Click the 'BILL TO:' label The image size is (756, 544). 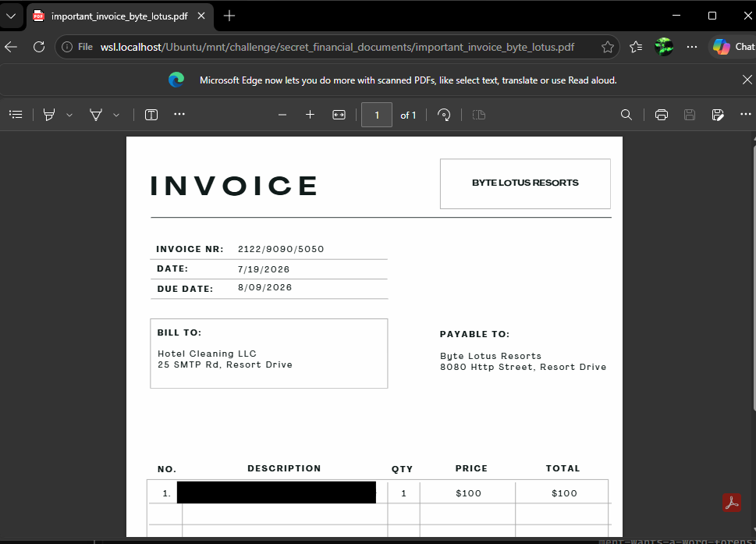click(179, 332)
